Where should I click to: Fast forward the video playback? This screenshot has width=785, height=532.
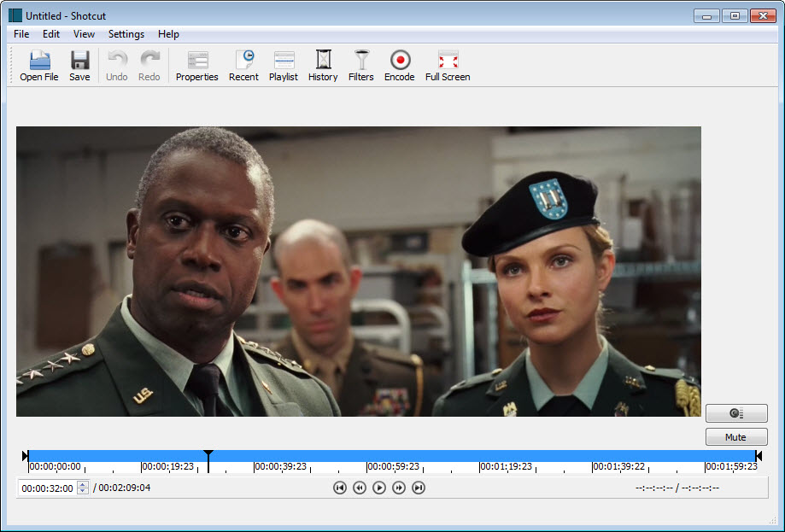point(399,488)
